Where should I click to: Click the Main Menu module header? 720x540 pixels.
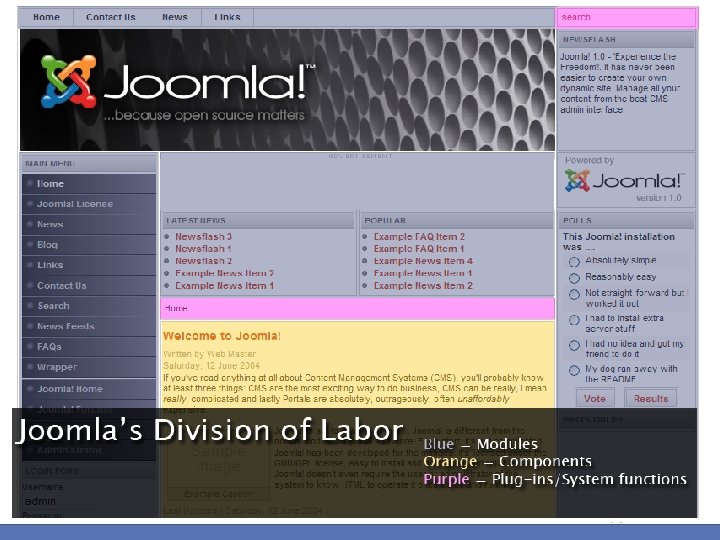point(89,163)
